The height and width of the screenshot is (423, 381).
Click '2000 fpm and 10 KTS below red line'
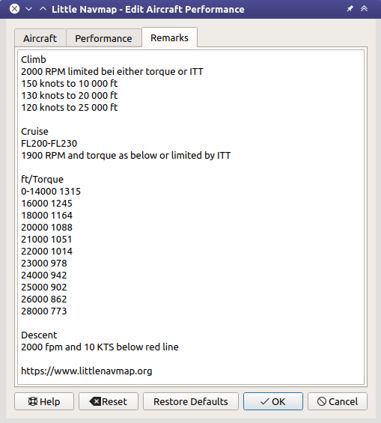coord(100,347)
